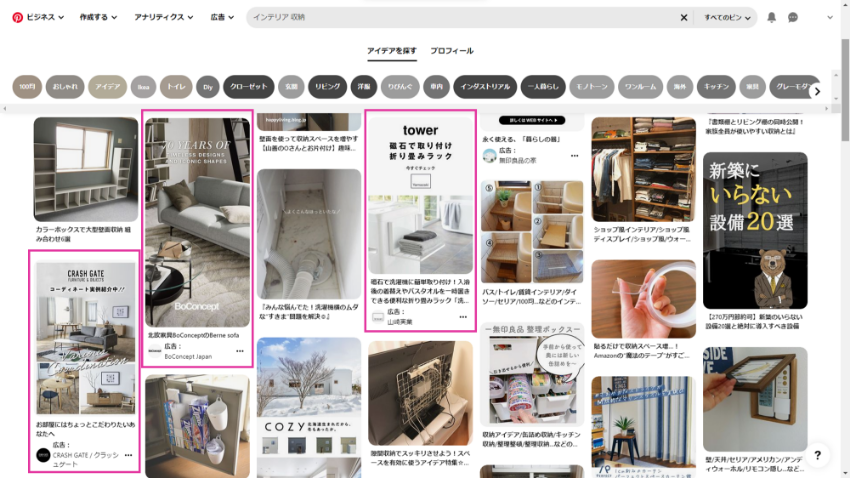
Task: Open the notifications bell
Action: [x=771, y=17]
